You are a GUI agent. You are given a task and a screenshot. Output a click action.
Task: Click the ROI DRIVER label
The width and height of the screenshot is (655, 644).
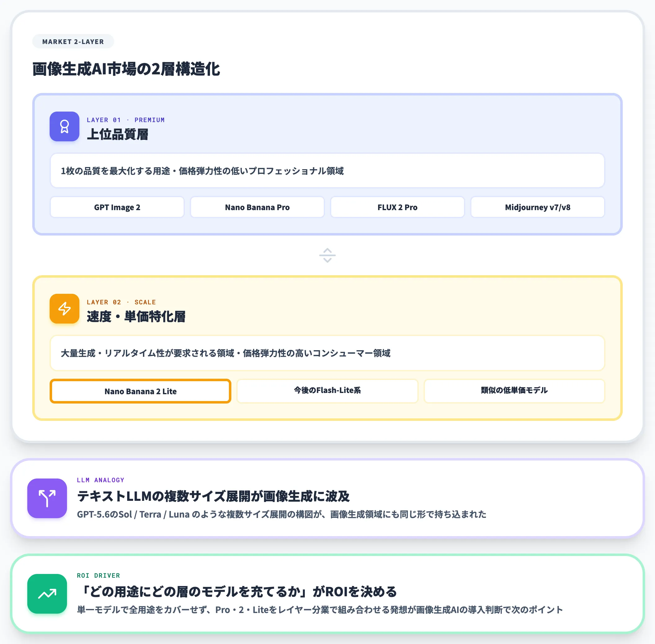(x=99, y=575)
